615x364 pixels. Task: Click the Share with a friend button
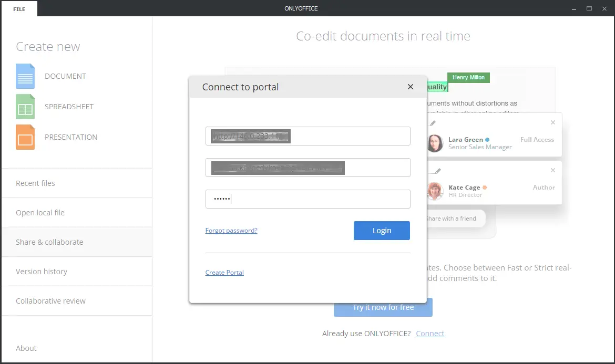pyautogui.click(x=456, y=219)
